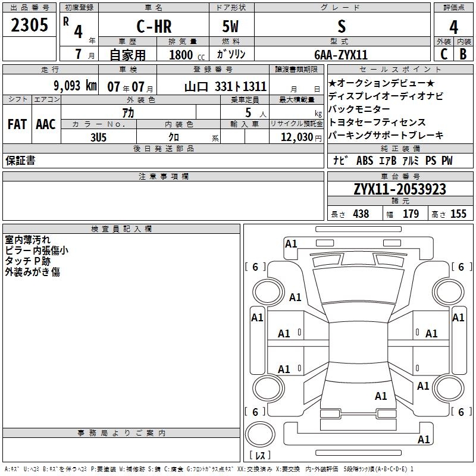
Task: Click the inspection date 07年07月
Action: 130,87
